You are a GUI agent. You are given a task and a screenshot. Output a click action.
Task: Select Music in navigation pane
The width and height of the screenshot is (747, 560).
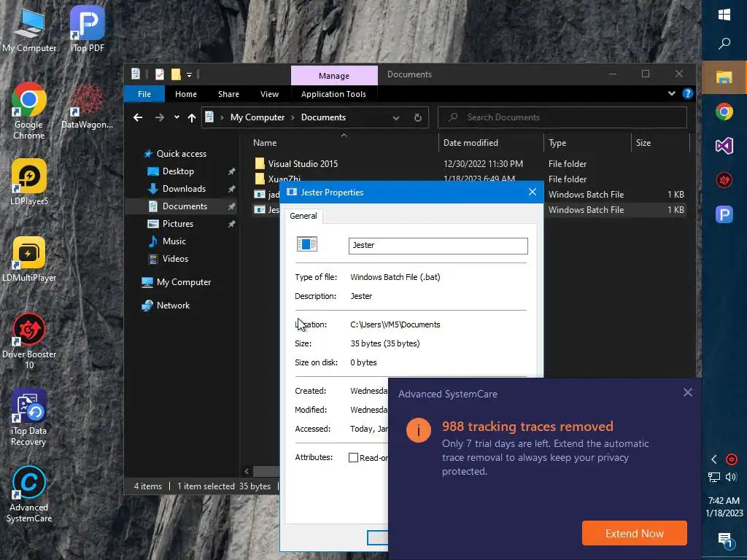tap(174, 241)
